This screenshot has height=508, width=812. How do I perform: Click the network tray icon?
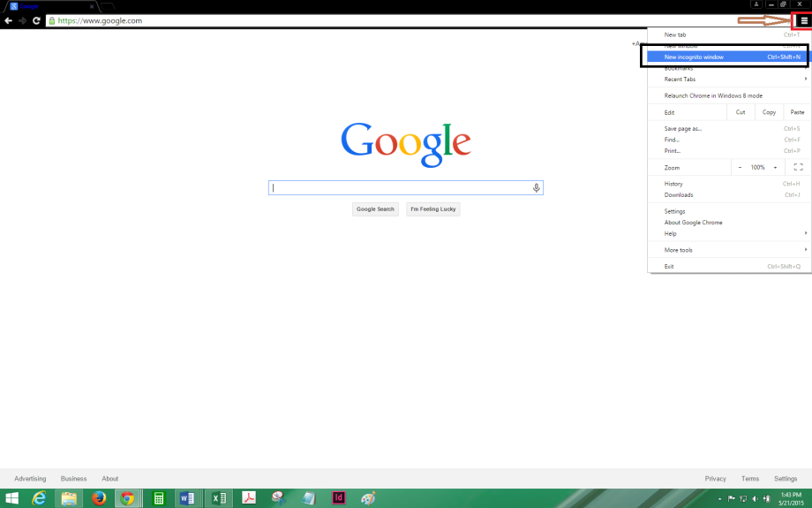pos(743,499)
